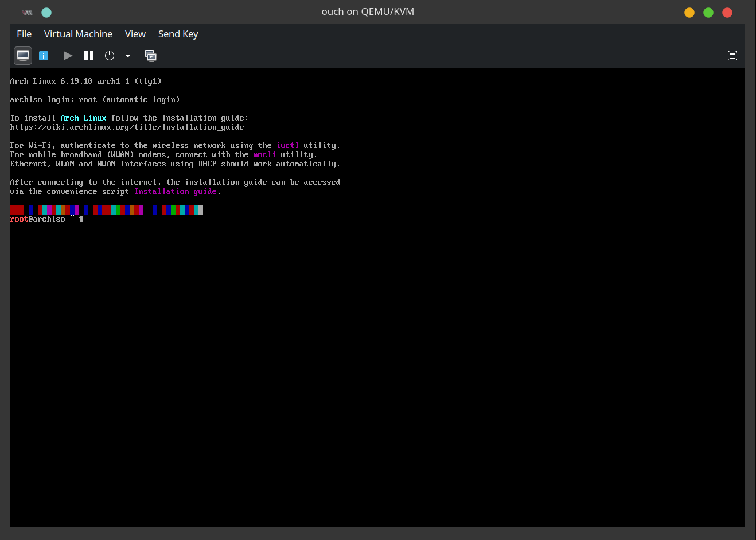The height and width of the screenshot is (540, 756).
Task: Click the "ouch on QEMU/KVM" window title
Action: (x=368, y=11)
